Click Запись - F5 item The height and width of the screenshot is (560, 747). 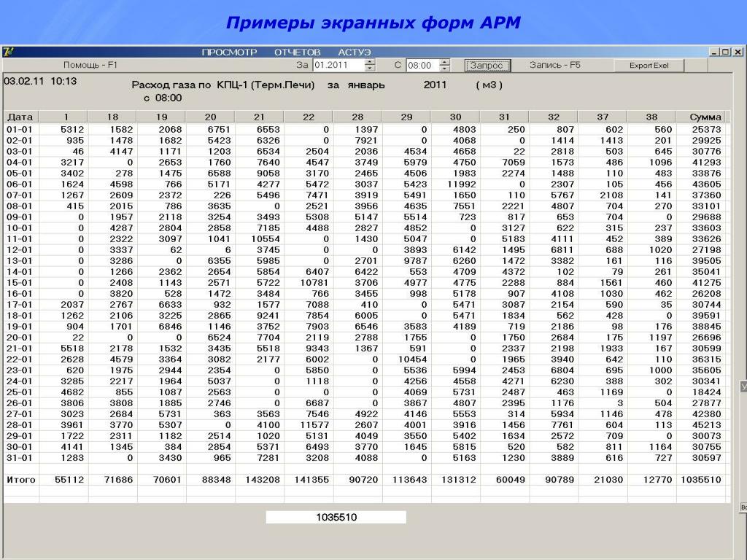click(x=555, y=65)
